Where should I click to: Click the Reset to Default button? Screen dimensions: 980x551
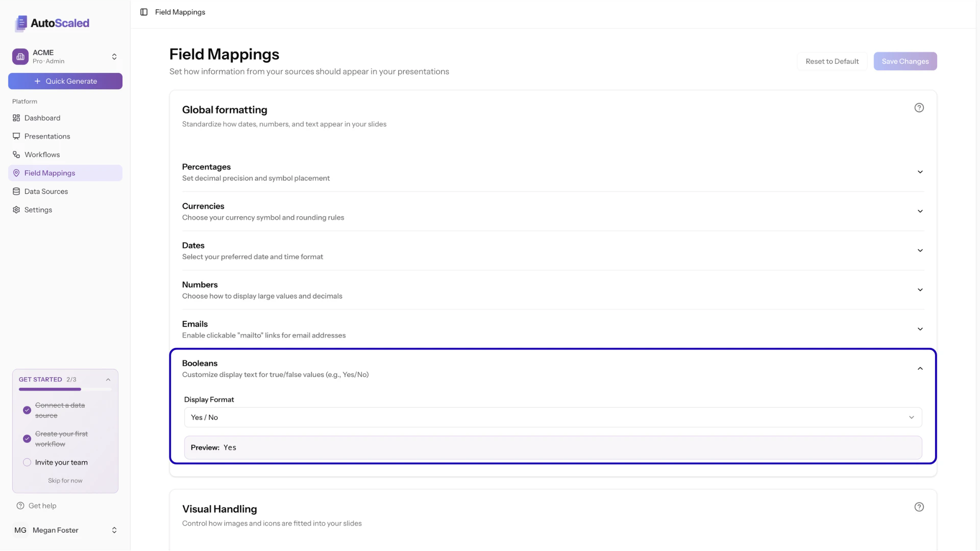(832, 61)
